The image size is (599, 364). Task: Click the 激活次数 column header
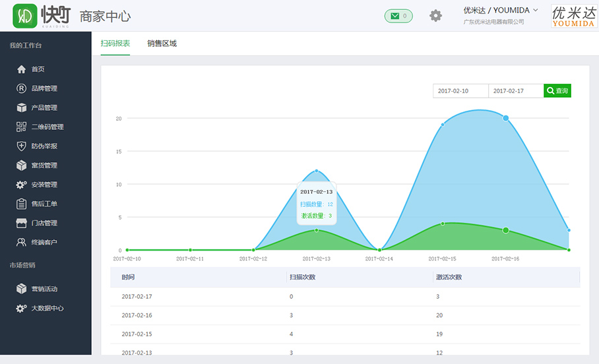pos(449,278)
